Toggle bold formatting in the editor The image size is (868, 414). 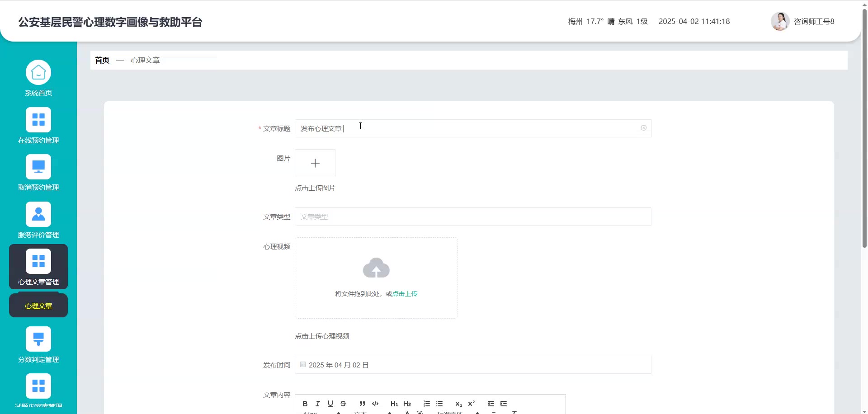tap(305, 404)
